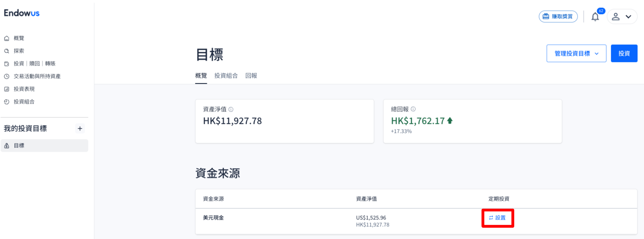Screen dimensions: 644x239
Task: Expand the 管理投資目標 dropdown
Action: tap(576, 53)
